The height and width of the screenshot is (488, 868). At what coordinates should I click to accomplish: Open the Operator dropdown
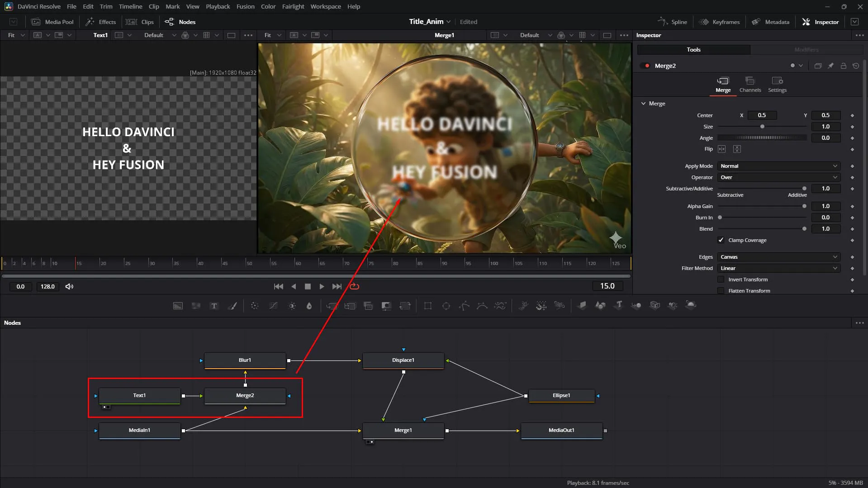(779, 177)
